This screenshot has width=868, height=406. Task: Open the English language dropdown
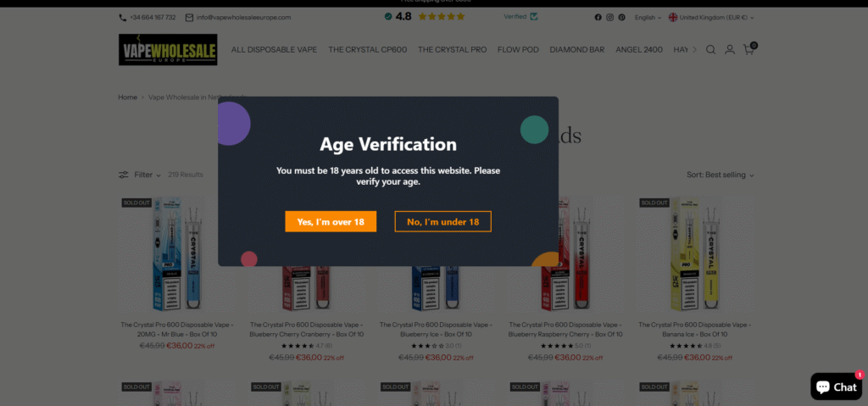[648, 18]
